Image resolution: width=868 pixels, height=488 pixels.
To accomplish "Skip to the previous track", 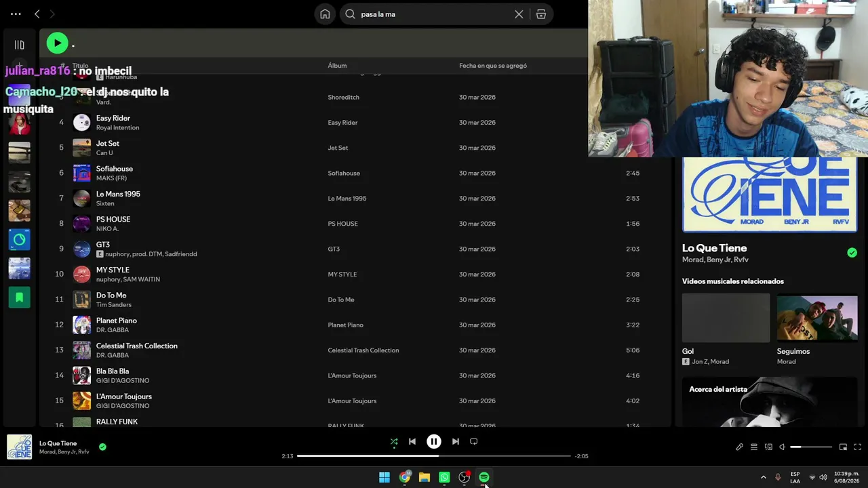I will pos(412,442).
